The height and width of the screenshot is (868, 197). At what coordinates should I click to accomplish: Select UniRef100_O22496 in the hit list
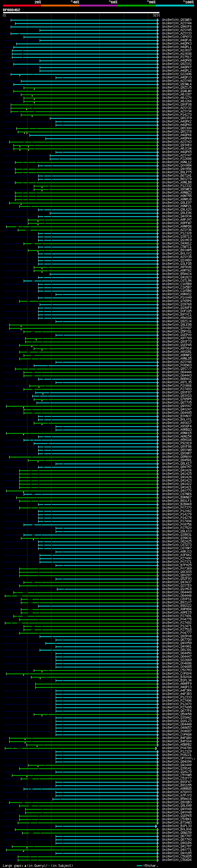click(x=176, y=74)
